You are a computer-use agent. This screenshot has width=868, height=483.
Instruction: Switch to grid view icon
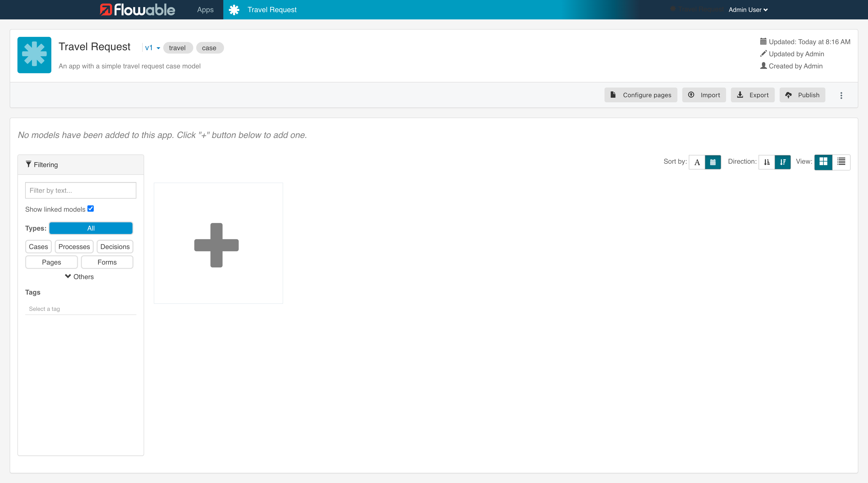coord(823,162)
